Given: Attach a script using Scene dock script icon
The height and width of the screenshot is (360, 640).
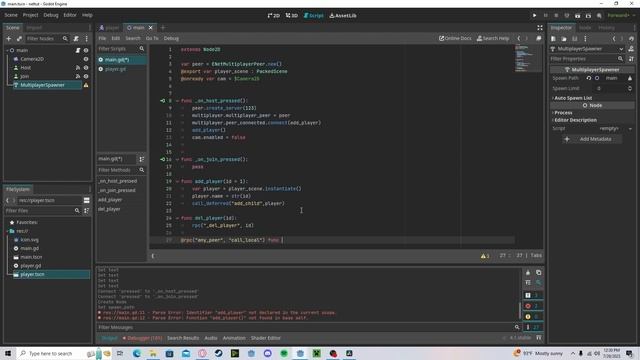Looking at the screenshot, I should (76, 38).
